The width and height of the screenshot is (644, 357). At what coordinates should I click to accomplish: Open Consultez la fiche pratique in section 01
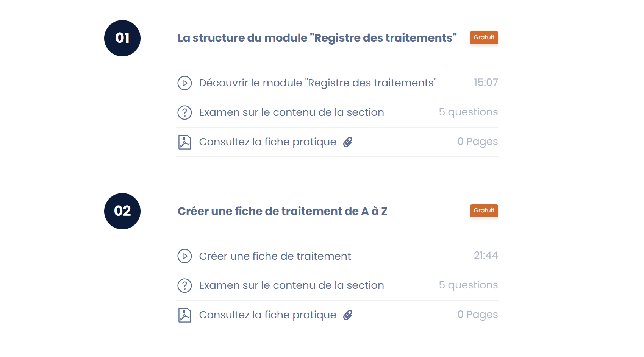[x=267, y=142]
